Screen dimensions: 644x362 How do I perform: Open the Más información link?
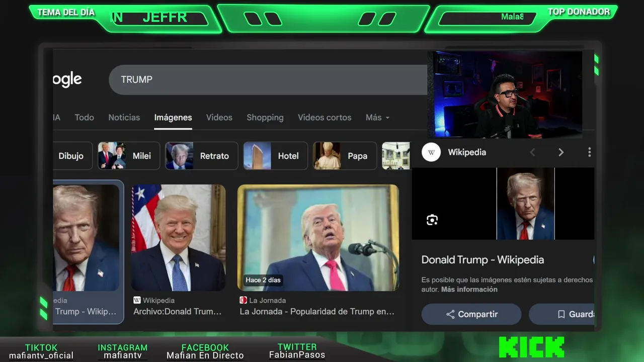(469, 290)
